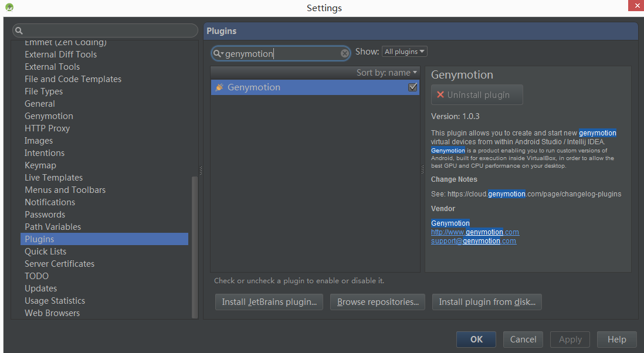Open Keymap settings

(40, 165)
